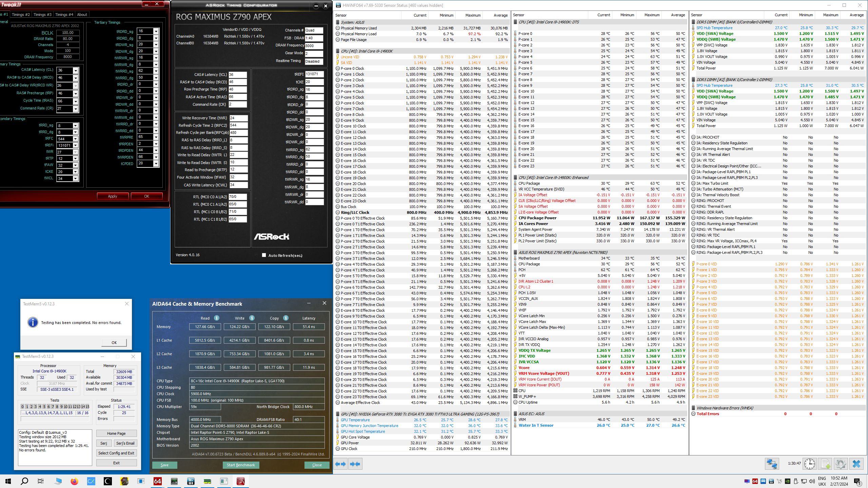Open CAS# Latency (CL) dropdown
The height and width of the screenshot is (488, 868).
pos(76,70)
